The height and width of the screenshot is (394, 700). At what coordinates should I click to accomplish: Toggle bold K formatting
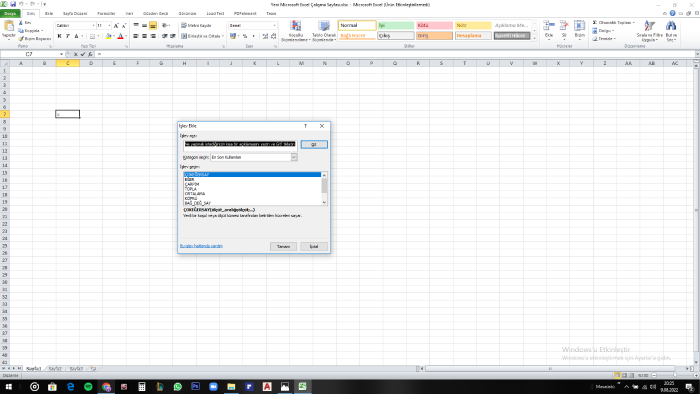[x=59, y=36]
